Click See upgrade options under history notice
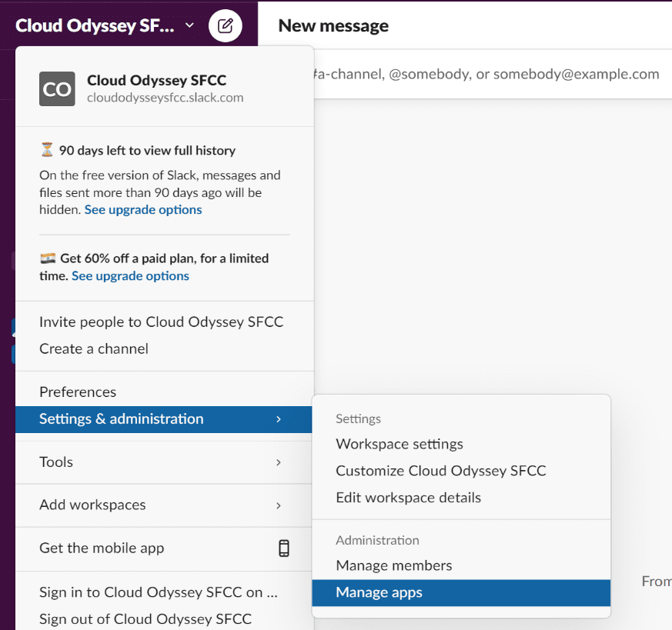This screenshot has width=672, height=630. 143,210
